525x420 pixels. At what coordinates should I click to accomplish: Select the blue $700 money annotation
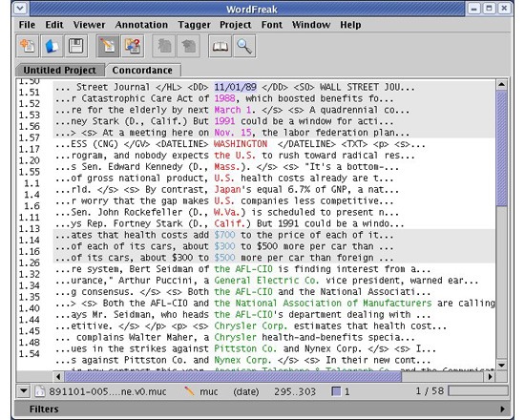(x=224, y=235)
